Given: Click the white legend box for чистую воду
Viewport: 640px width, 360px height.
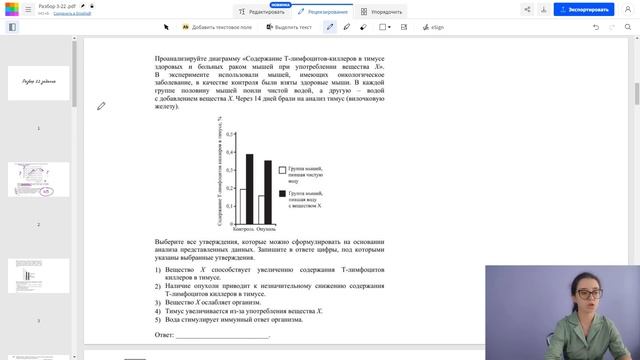Looking at the screenshot, I should [282, 170].
